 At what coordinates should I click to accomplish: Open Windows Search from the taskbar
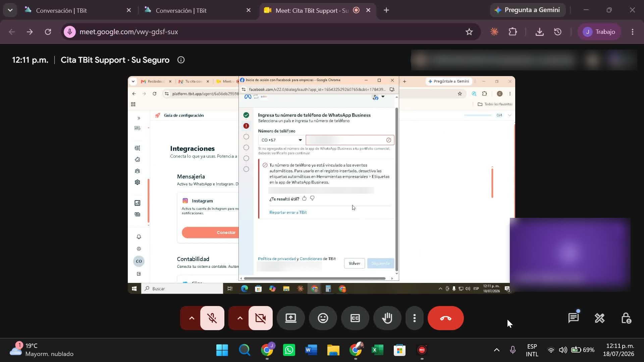(x=245, y=350)
